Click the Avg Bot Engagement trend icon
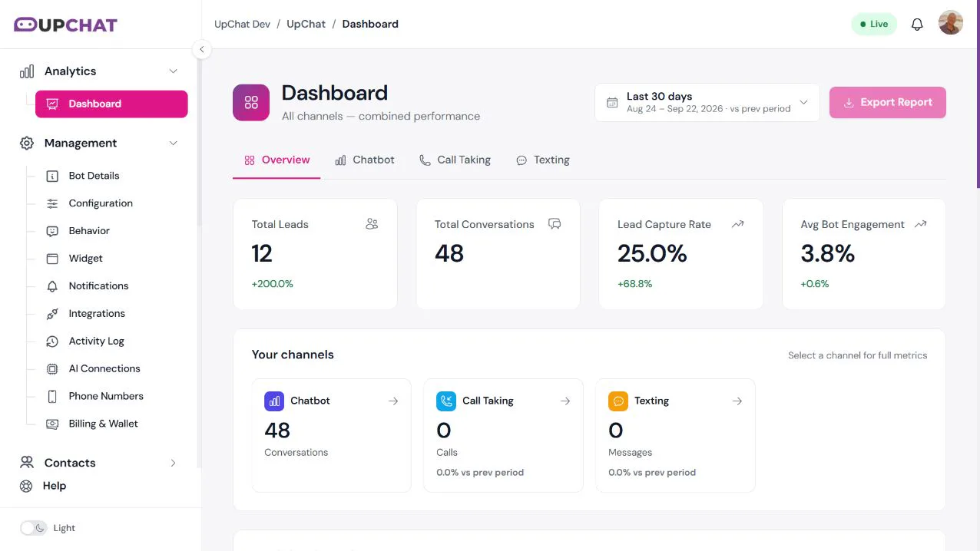Viewport: 980px width, 551px height. 921,224
